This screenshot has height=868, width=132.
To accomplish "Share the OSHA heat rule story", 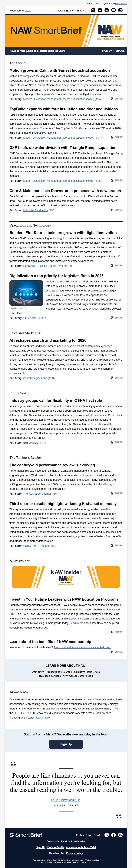I will [117, 442].
